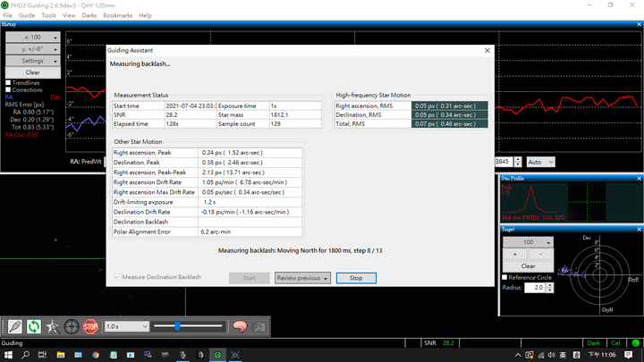Open the Windows Start menu

(8, 355)
